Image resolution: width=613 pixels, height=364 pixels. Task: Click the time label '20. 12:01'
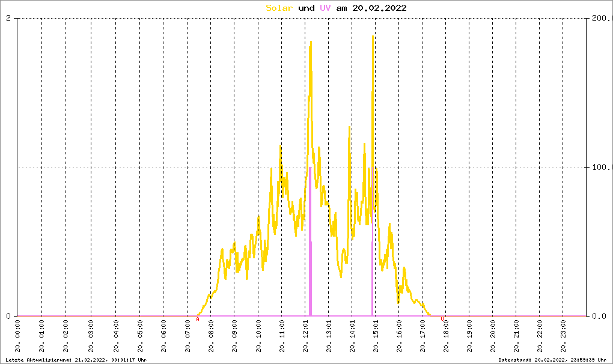click(x=305, y=336)
